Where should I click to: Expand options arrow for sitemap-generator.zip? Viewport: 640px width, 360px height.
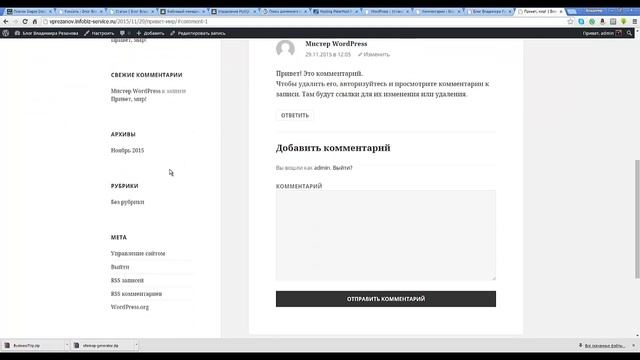coord(136,345)
